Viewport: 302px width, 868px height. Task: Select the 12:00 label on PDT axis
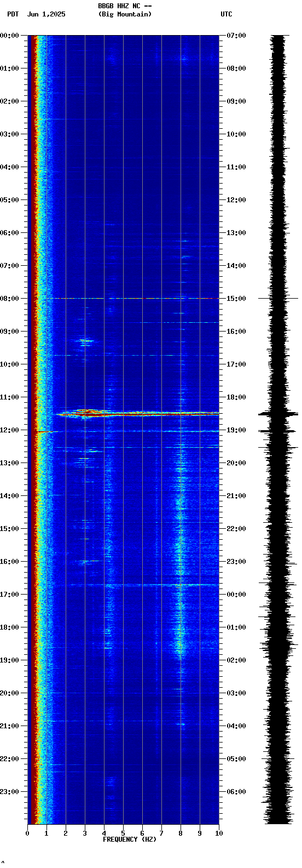point(9,430)
